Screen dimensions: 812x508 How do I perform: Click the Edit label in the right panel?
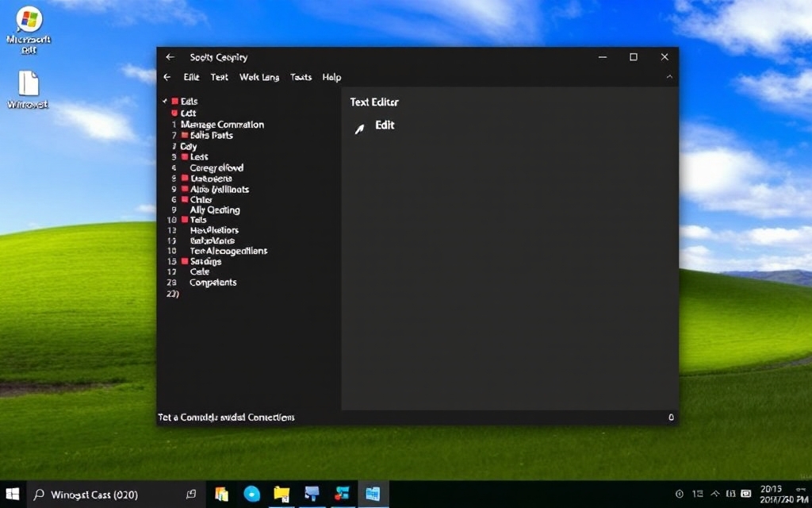coord(385,125)
